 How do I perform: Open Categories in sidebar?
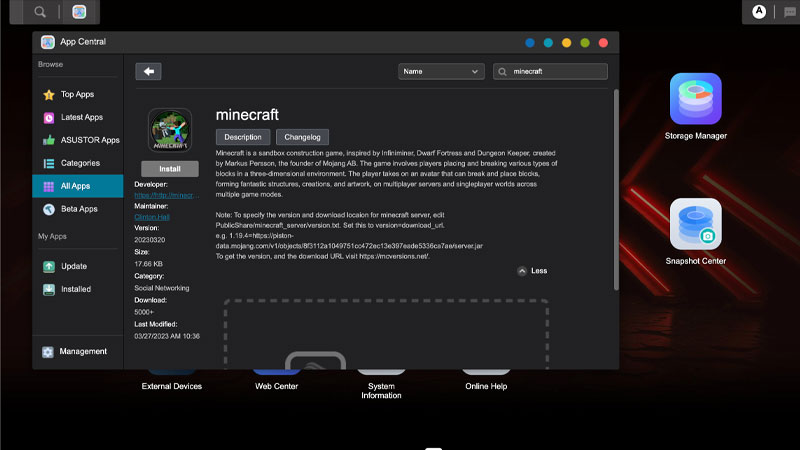[x=80, y=163]
